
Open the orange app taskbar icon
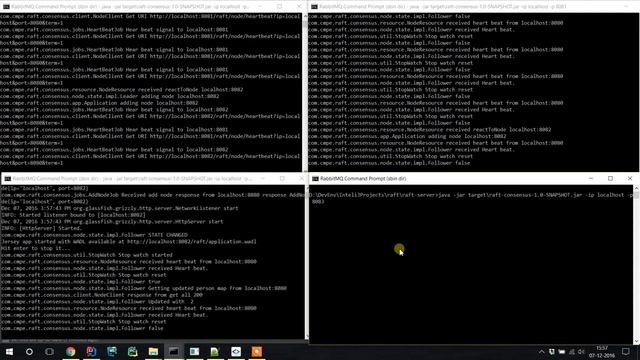(x=256, y=351)
